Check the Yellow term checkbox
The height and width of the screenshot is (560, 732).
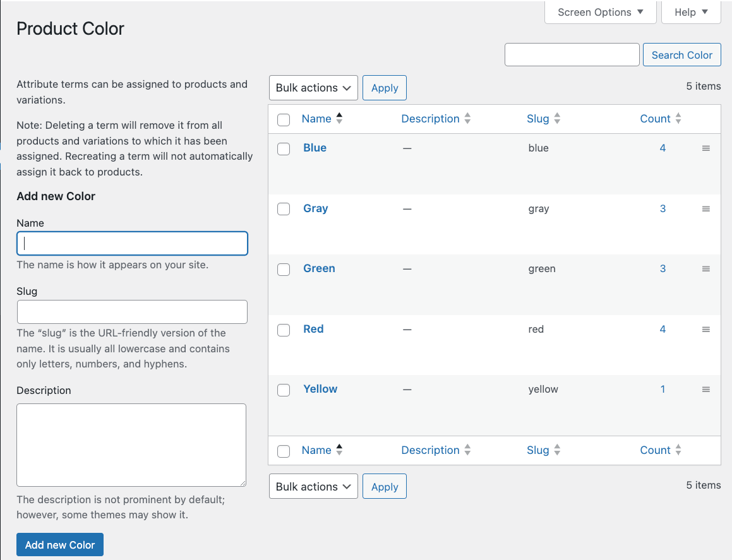[x=284, y=390]
